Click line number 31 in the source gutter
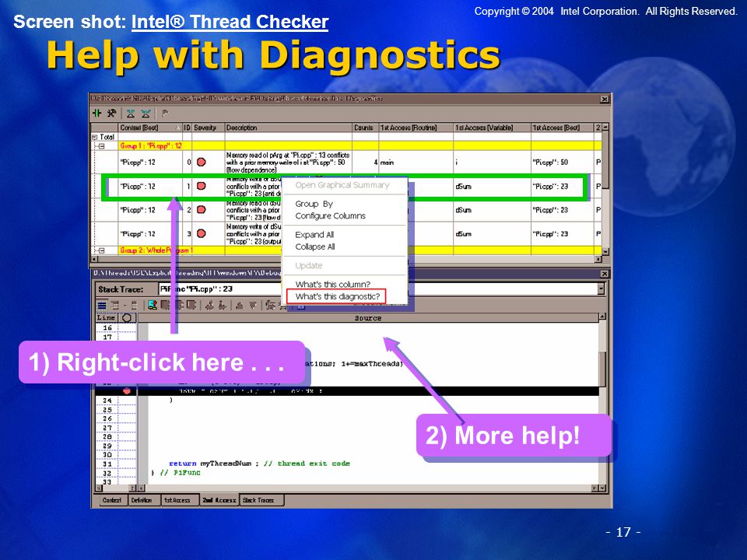The image size is (747, 560). 107,464
